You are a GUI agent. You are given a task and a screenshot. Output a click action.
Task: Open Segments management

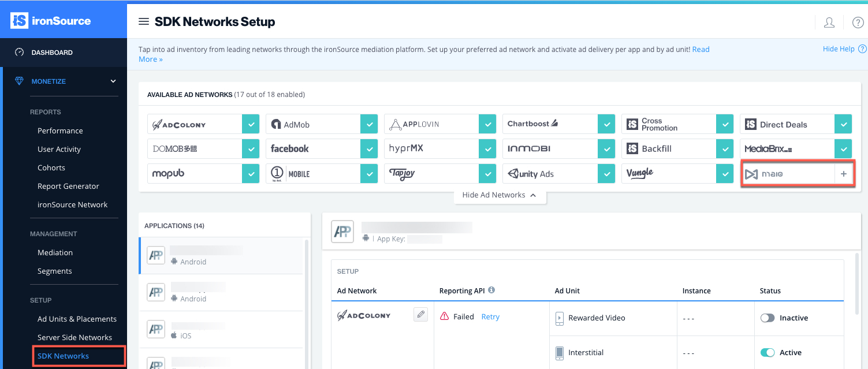tap(55, 271)
